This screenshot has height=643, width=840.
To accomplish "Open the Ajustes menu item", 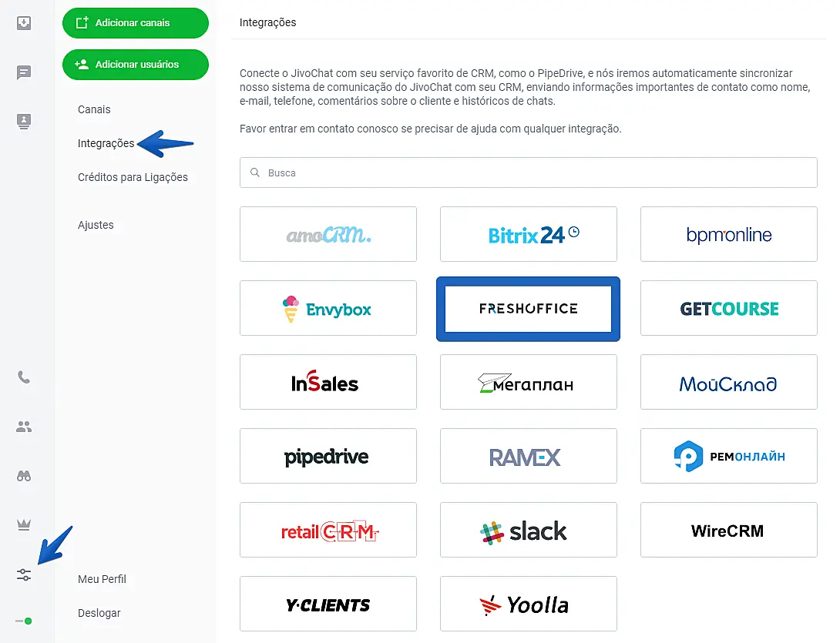I will pos(96,225).
